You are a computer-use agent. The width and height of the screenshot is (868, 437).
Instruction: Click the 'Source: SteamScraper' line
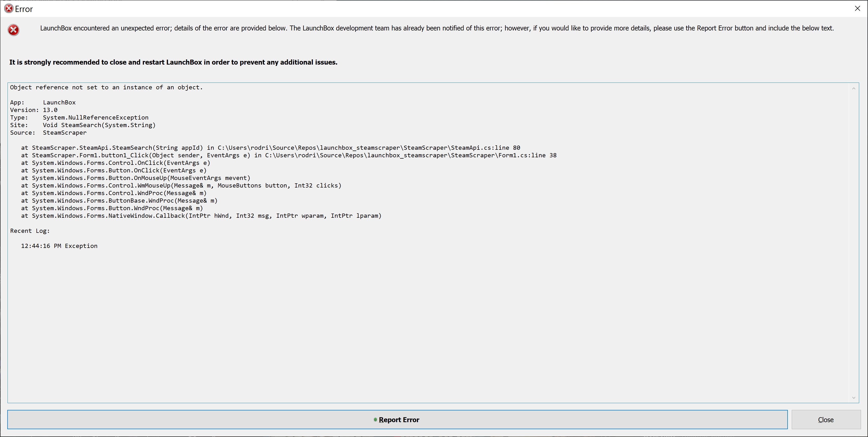[x=48, y=133]
